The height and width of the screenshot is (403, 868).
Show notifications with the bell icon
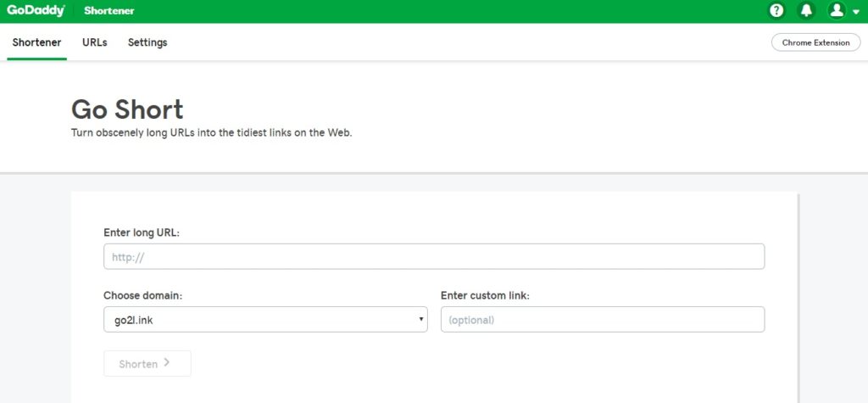click(x=806, y=11)
